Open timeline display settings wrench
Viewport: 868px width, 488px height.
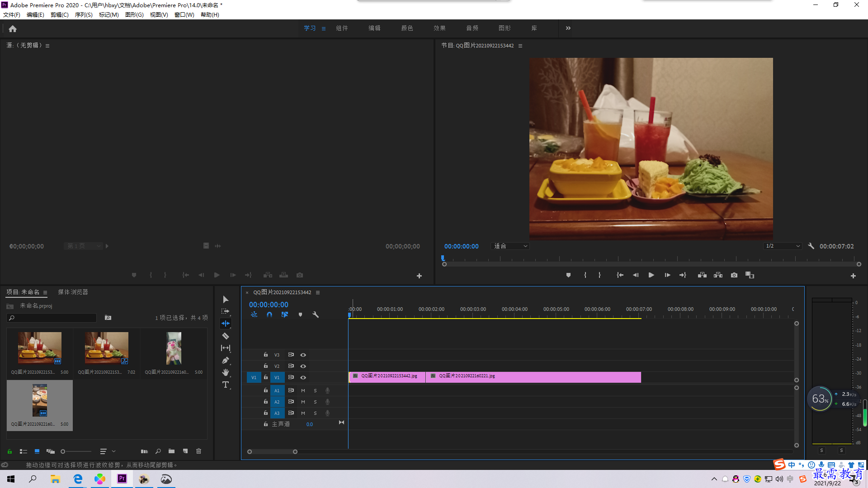coord(316,314)
